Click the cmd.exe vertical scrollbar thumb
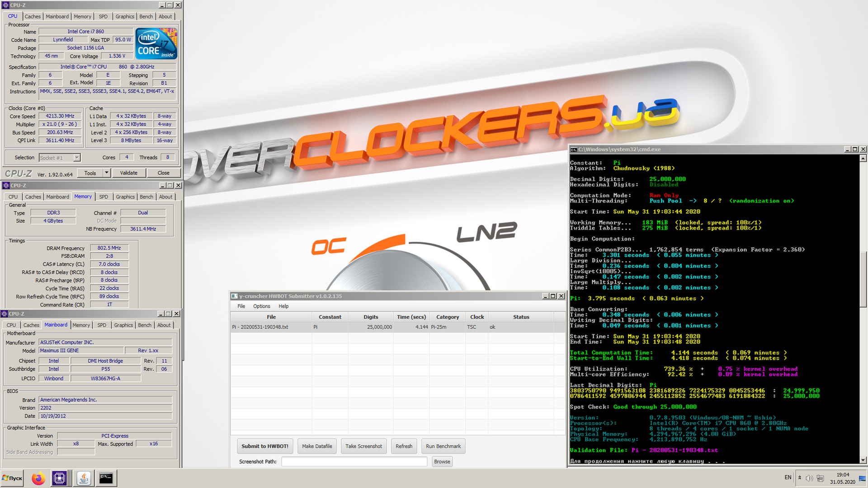Screen dimensions: 868x488 pos(863,279)
